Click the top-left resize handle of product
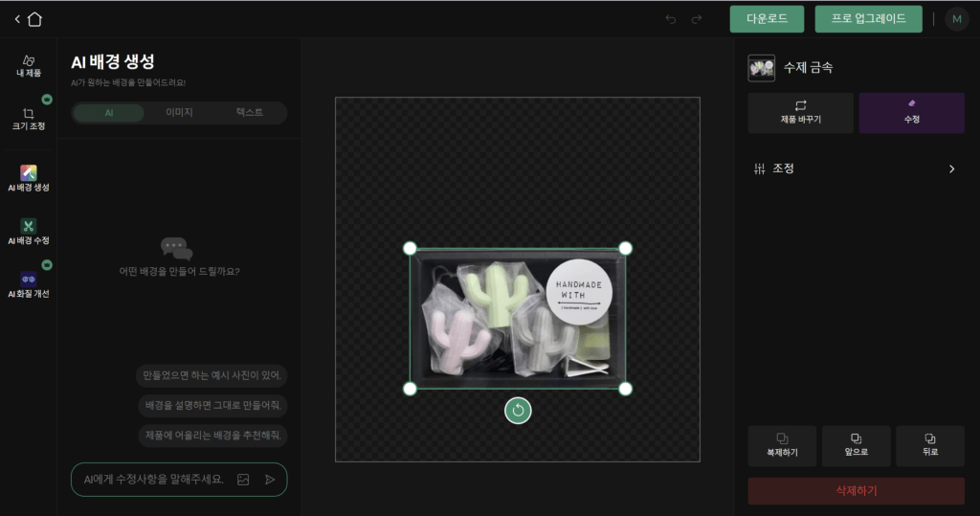 (410, 248)
